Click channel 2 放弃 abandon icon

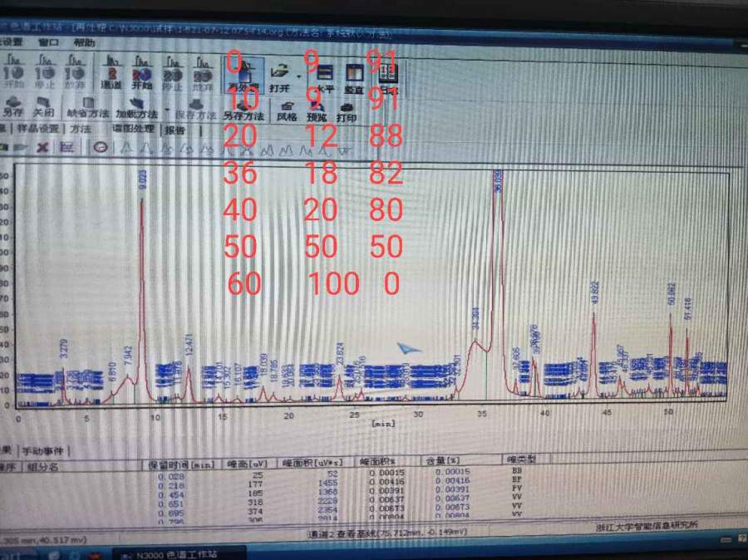(203, 74)
